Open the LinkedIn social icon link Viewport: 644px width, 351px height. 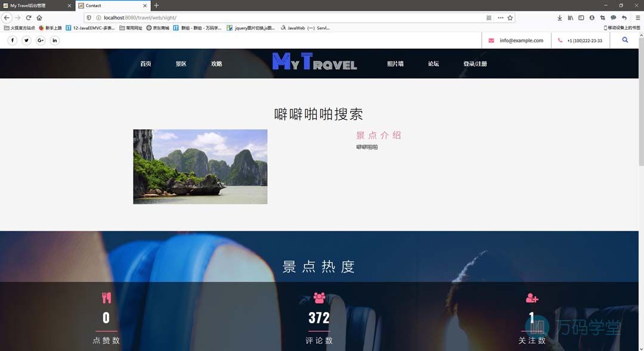[x=55, y=41]
